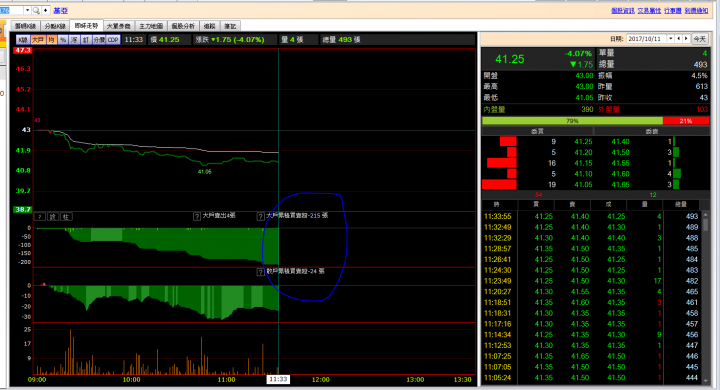Click the 總量 493 張 header value
Viewport: 720px width, 390px height.
(x=341, y=40)
